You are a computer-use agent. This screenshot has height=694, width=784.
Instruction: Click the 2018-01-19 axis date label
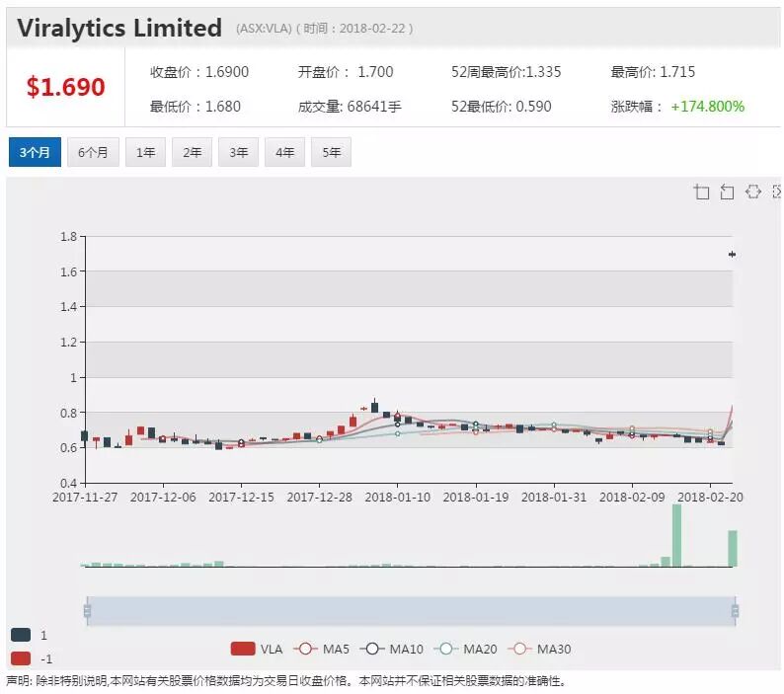pyautogui.click(x=476, y=497)
